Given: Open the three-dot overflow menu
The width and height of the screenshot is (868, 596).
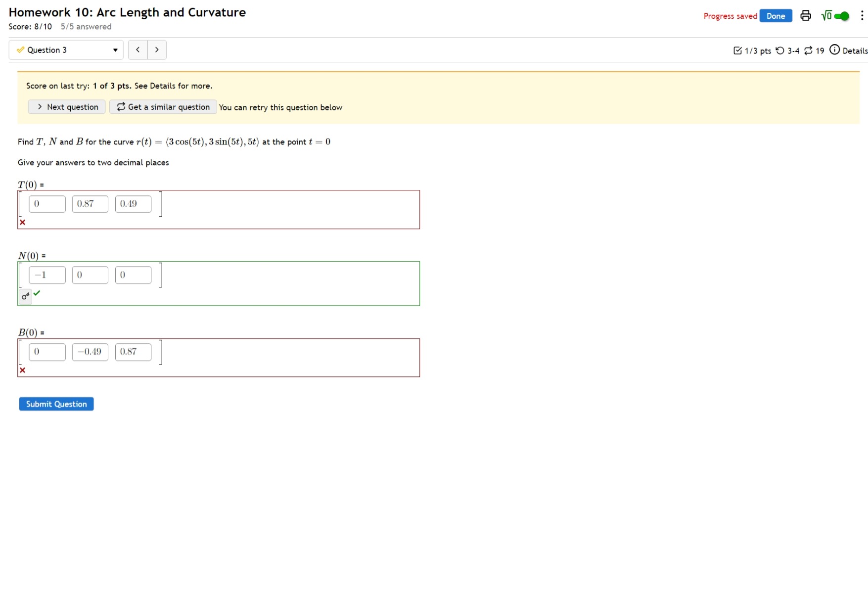Looking at the screenshot, I should click(x=862, y=15).
